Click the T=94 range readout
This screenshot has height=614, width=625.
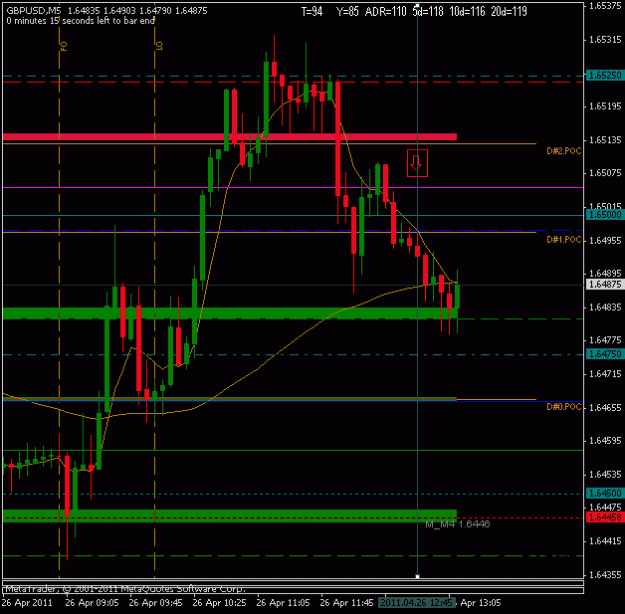pos(312,12)
